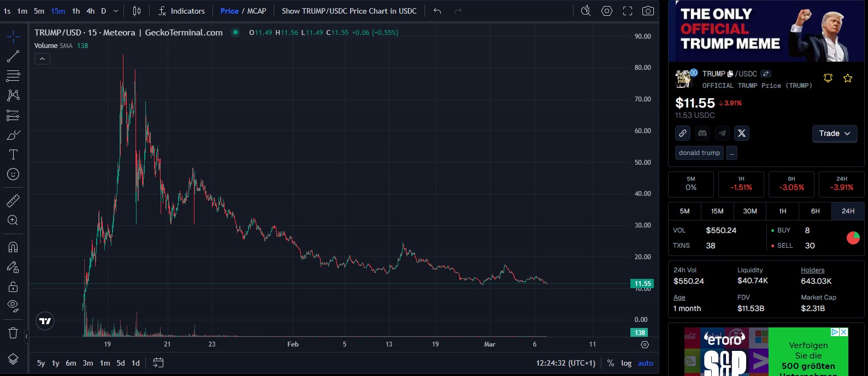Click the trash remove objects icon
868x376 pixels.
pyautogui.click(x=13, y=333)
